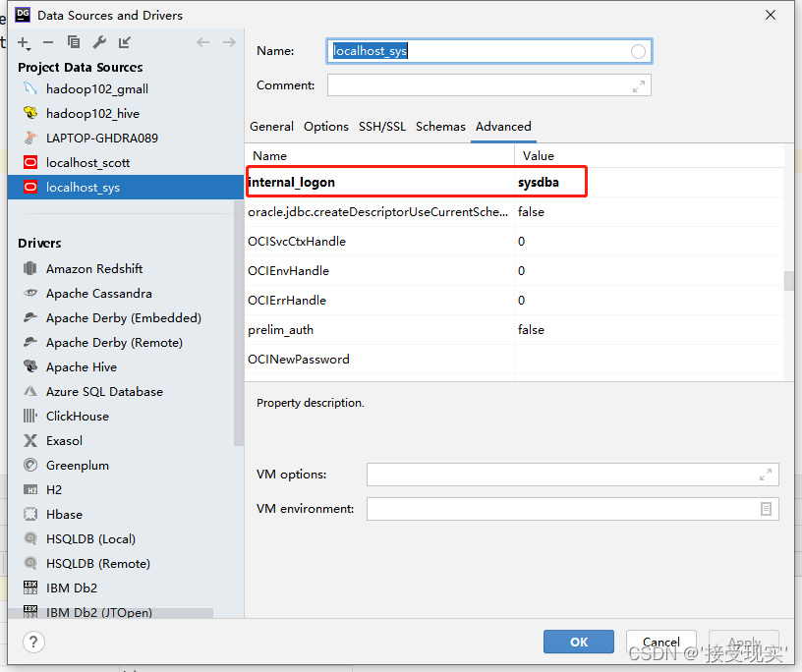This screenshot has width=802, height=672.
Task: Open help with question mark button
Action: [x=33, y=642]
